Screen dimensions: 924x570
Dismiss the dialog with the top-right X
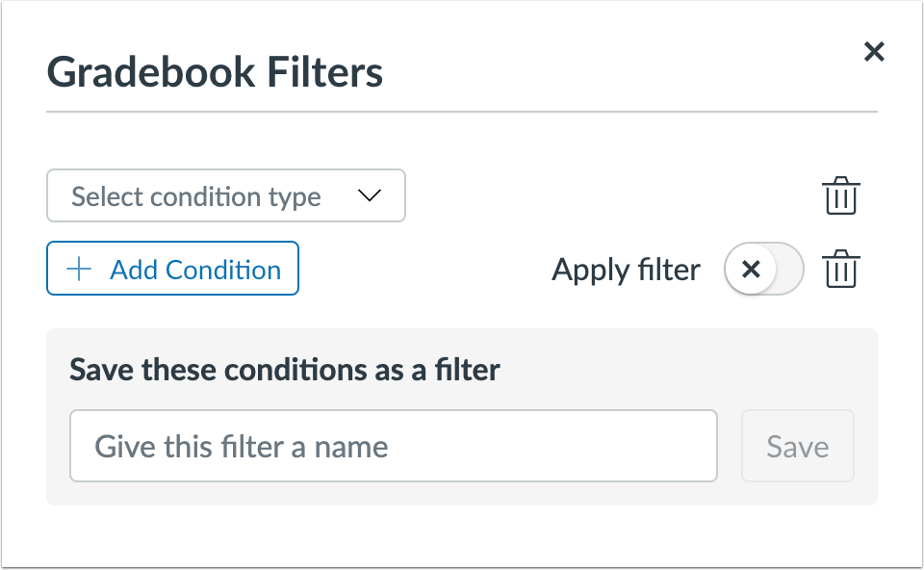(873, 52)
